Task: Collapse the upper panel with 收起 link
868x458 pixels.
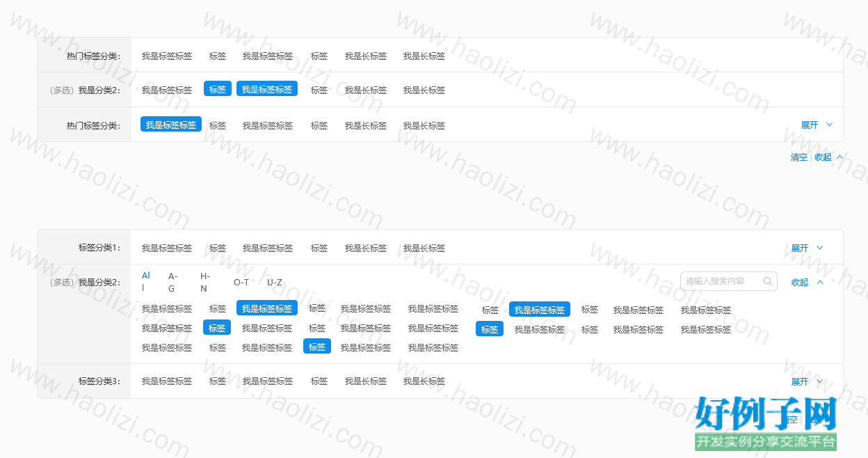Action: pyautogui.click(x=823, y=157)
